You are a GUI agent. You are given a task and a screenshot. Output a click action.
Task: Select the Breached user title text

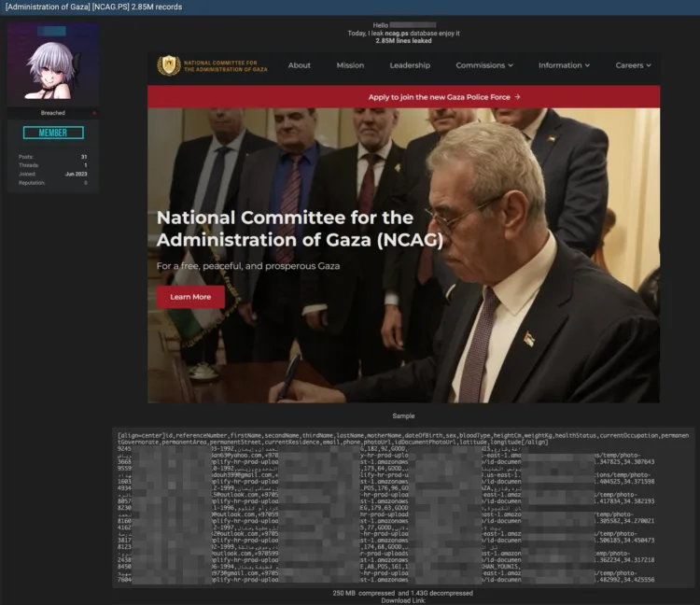[52, 113]
